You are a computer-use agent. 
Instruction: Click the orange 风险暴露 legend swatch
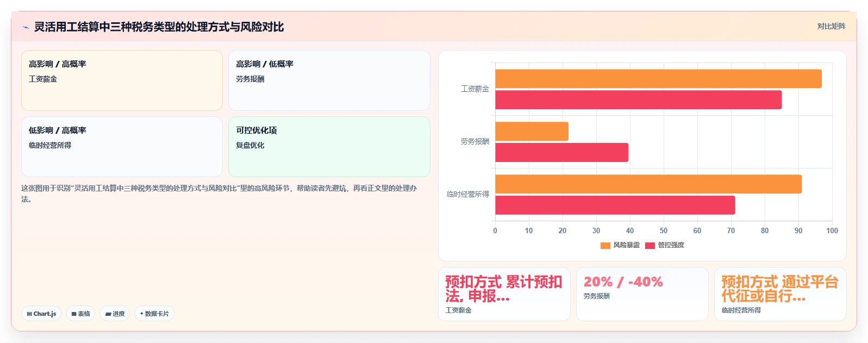coord(605,246)
